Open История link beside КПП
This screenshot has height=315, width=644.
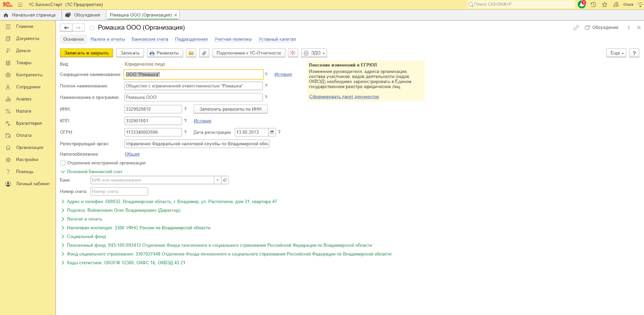coord(202,121)
